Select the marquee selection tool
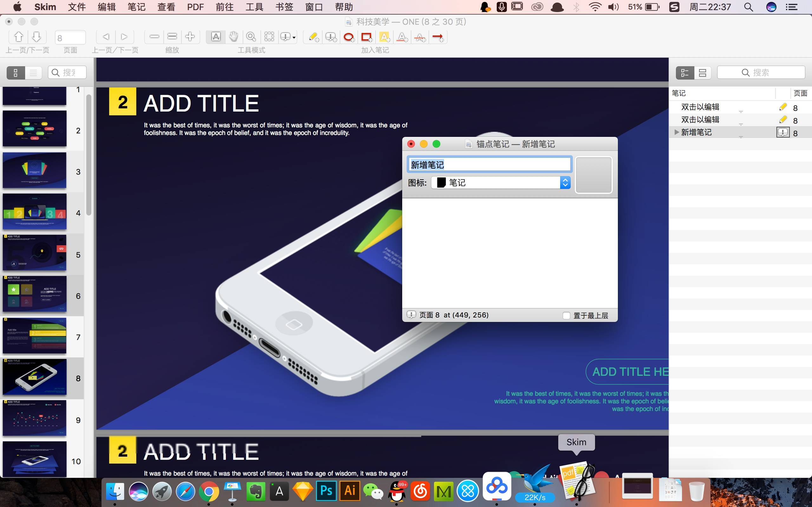 (269, 36)
